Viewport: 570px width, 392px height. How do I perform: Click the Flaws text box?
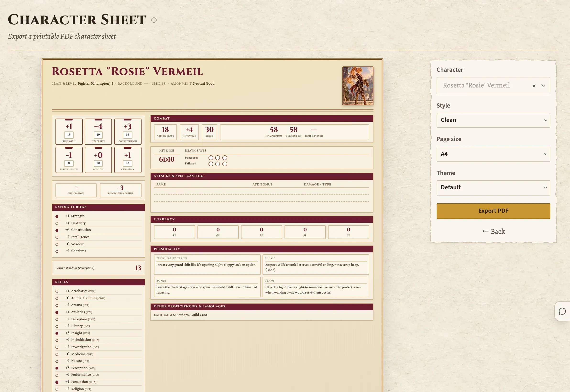(316, 287)
